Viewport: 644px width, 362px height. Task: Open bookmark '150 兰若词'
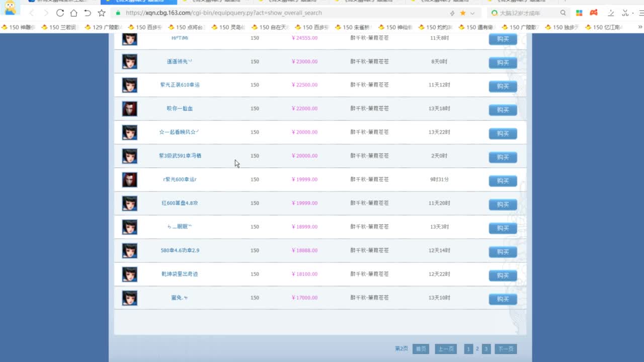pos(59,27)
